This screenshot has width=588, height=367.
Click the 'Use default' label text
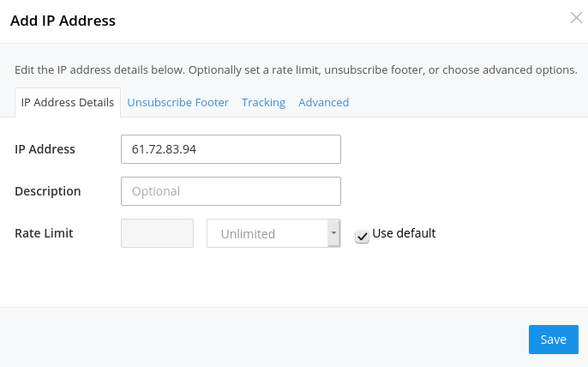(x=404, y=233)
